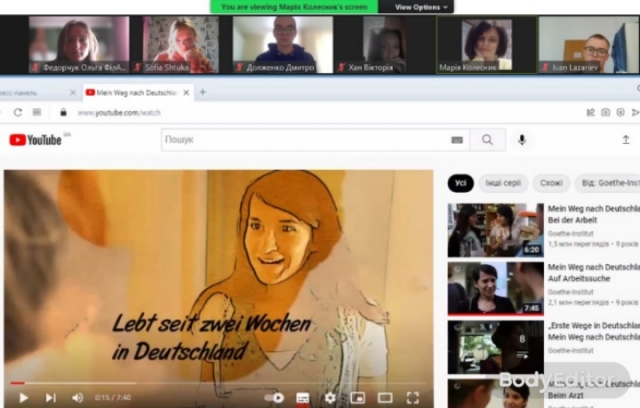Viewport: 640px width, 408px height.
Task: Skip to next video
Action: [x=51, y=397]
